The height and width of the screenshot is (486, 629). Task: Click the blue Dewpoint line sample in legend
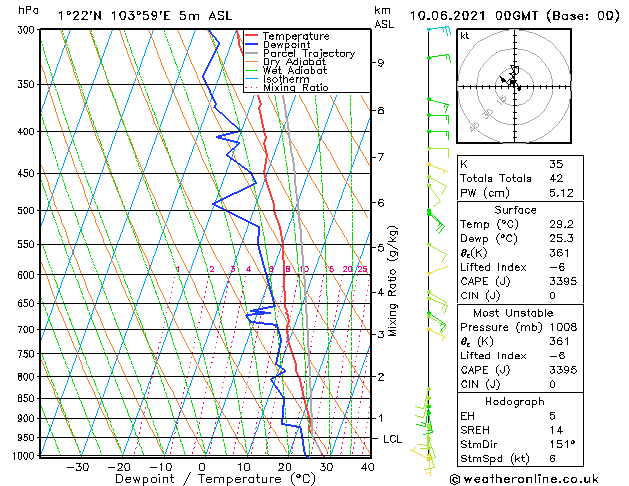point(252,44)
